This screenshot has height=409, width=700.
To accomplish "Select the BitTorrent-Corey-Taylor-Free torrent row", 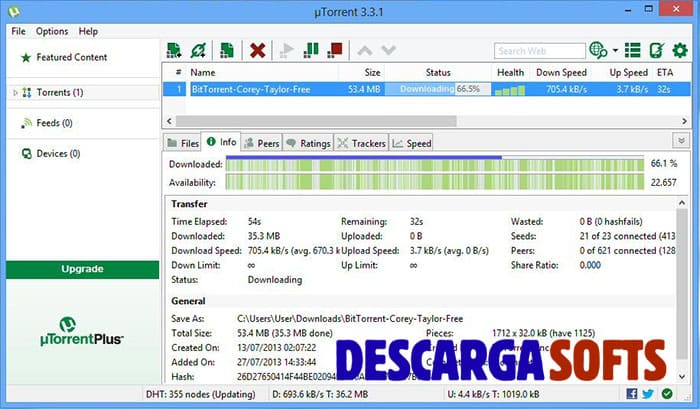I will coord(426,89).
